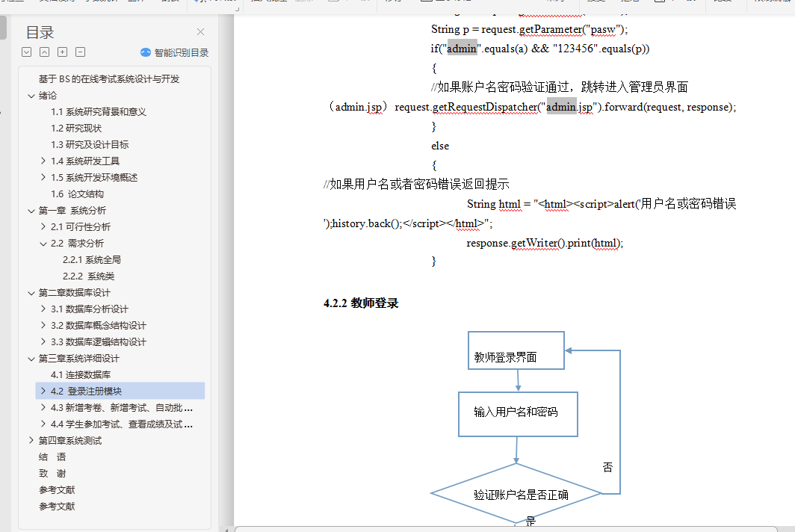The width and height of the screenshot is (795, 532).
Task: Click the 4.2.2 教师登录 heading in document
Action: [361, 303]
